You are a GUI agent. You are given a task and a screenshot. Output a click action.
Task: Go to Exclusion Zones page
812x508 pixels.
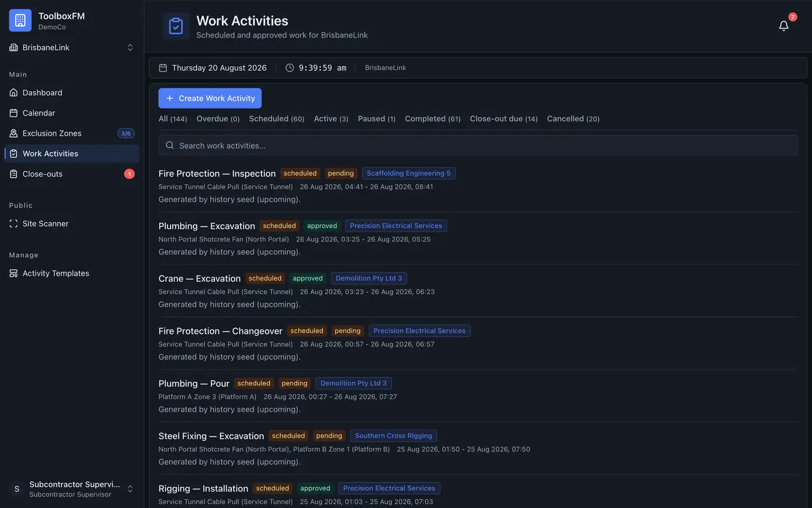click(x=72, y=133)
